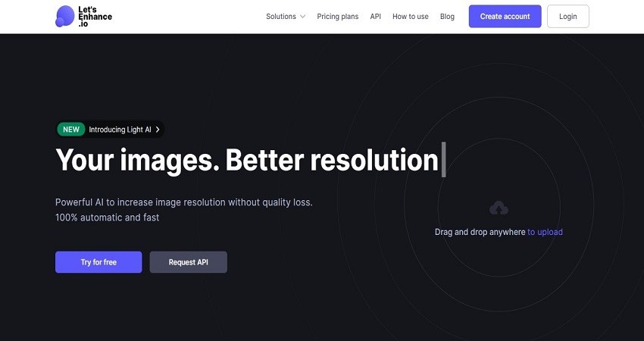The height and width of the screenshot is (341, 644).
Task: Visit the Blog
Action: point(447,17)
